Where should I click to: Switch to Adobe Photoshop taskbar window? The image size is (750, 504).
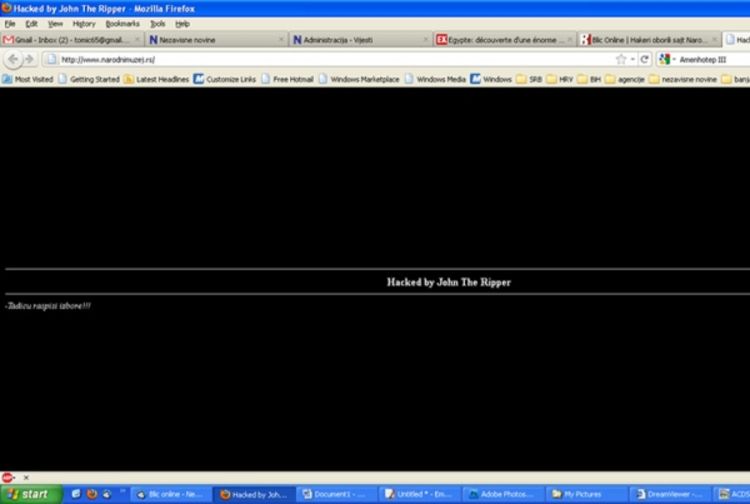(x=503, y=494)
